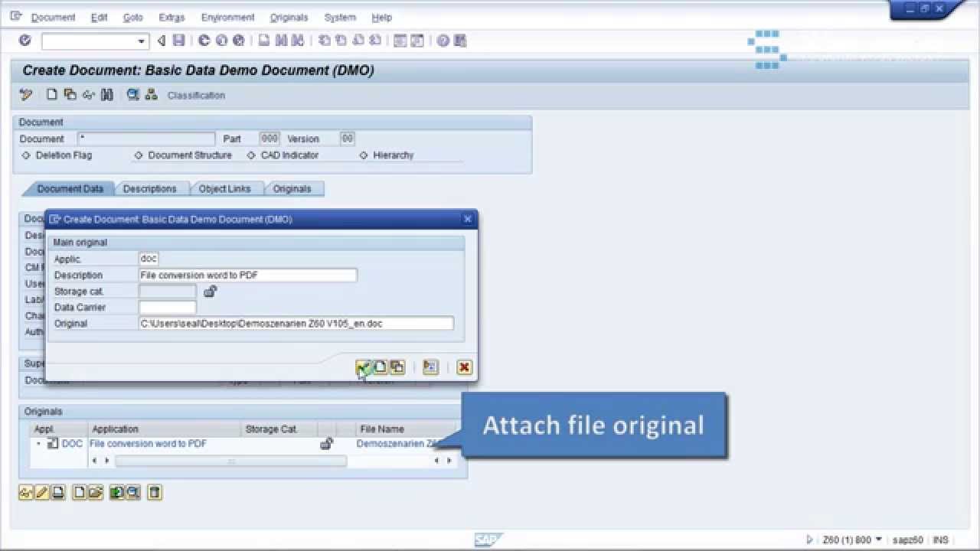This screenshot has width=980, height=551.
Task: Click the new page icon in the dialog footer
Action: pos(381,367)
